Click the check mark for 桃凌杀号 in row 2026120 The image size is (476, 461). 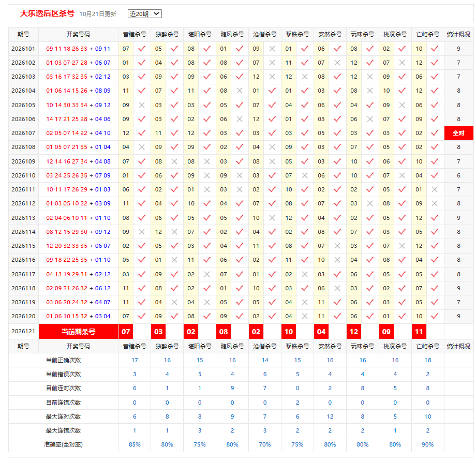tap(402, 316)
